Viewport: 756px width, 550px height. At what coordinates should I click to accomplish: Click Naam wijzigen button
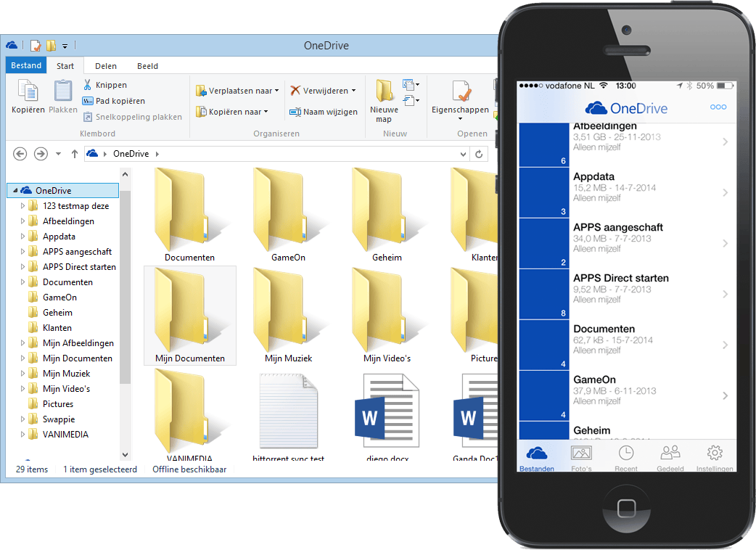[324, 112]
